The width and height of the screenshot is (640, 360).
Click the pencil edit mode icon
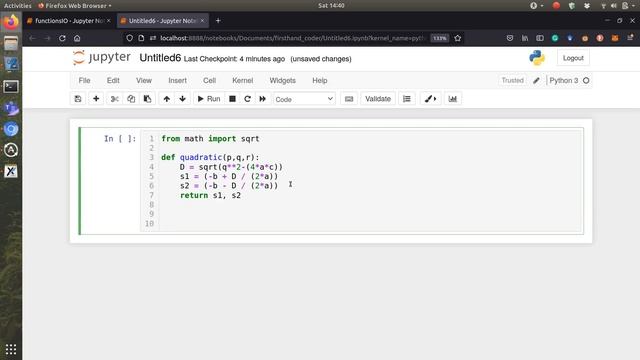536,80
